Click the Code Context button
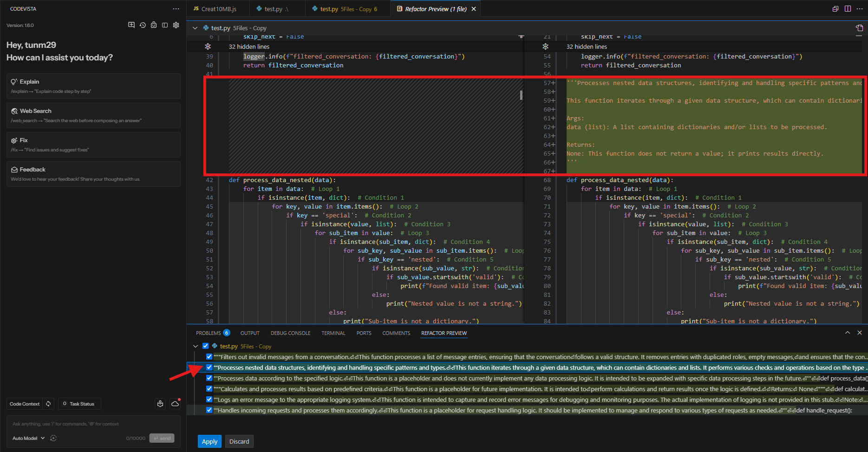868x452 pixels. [25, 404]
